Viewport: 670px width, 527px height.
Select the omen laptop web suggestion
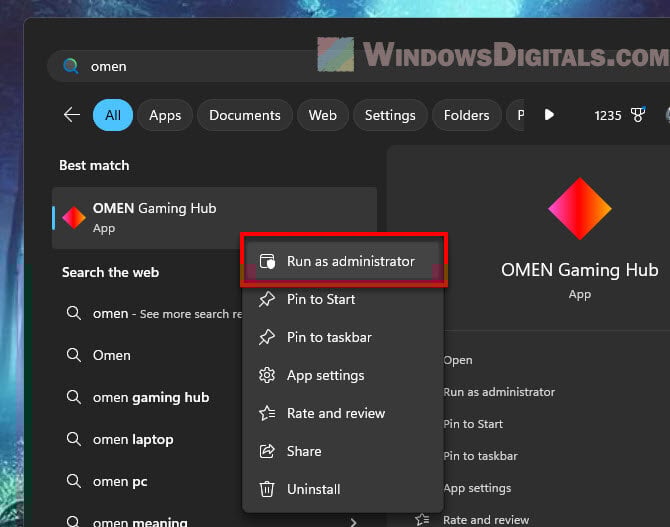coord(147,439)
